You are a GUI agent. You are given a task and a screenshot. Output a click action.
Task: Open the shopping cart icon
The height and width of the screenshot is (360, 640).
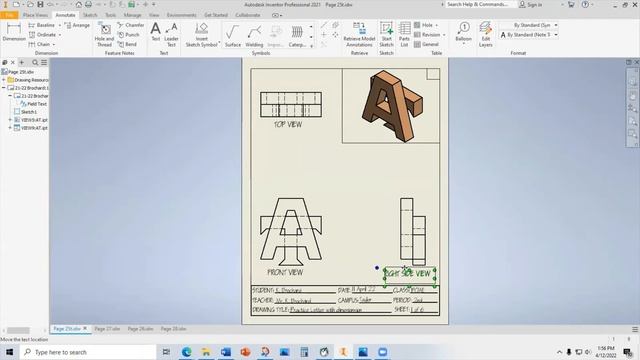(571, 4)
